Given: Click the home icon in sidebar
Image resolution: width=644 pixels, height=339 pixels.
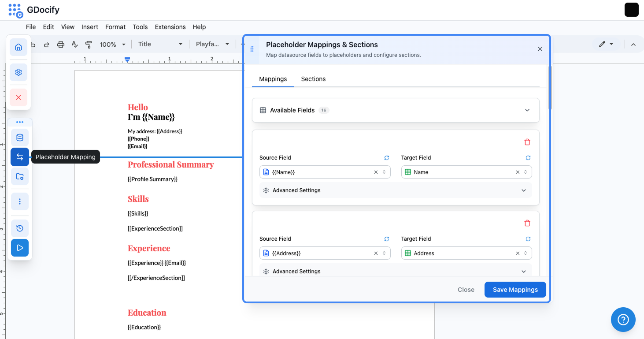Looking at the screenshot, I should pyautogui.click(x=19, y=47).
